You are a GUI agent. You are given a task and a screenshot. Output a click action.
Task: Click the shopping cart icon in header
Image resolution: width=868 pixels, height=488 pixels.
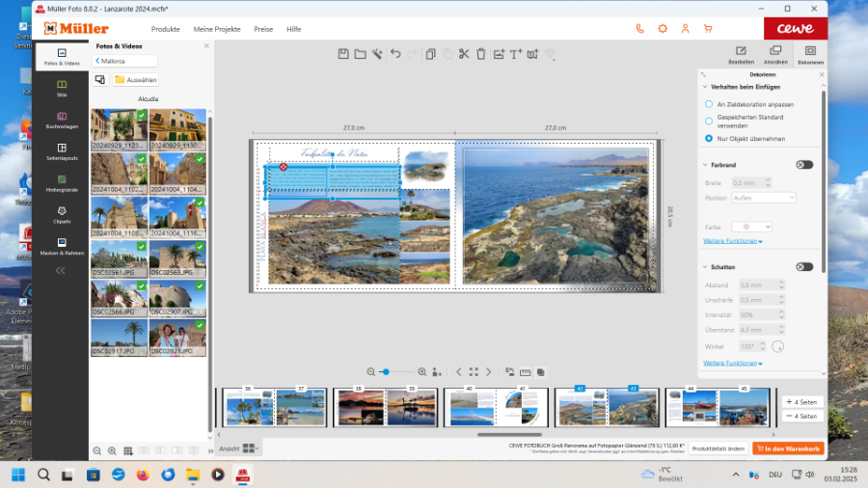pyautogui.click(x=708, y=29)
